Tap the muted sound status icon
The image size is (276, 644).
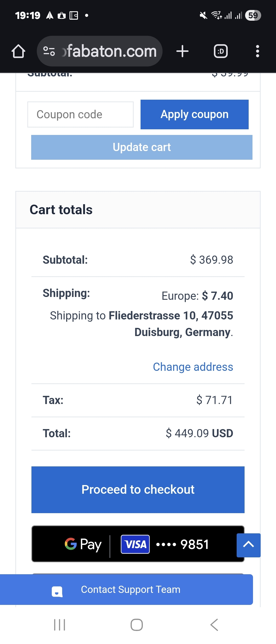(x=203, y=15)
